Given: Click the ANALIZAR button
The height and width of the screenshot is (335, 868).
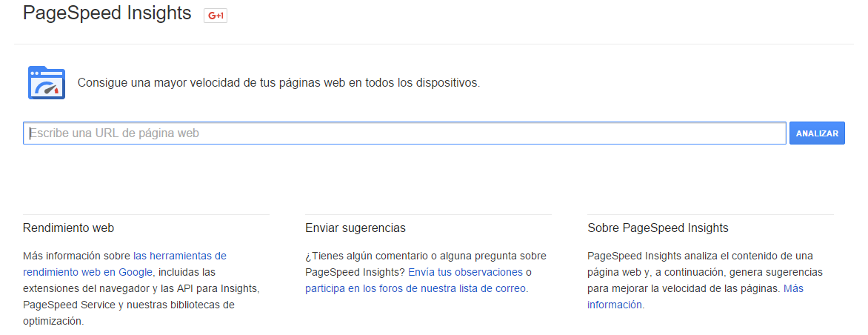Looking at the screenshot, I should tap(817, 133).
